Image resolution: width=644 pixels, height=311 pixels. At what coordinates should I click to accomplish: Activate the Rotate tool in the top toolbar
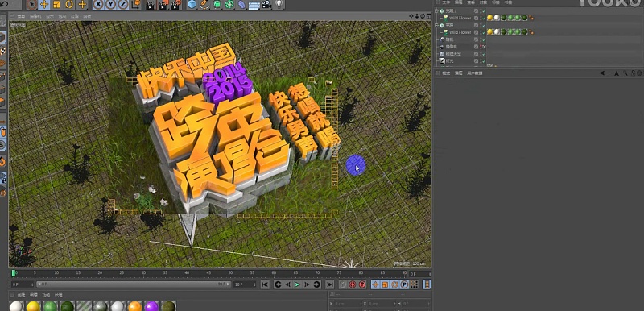[x=69, y=5]
